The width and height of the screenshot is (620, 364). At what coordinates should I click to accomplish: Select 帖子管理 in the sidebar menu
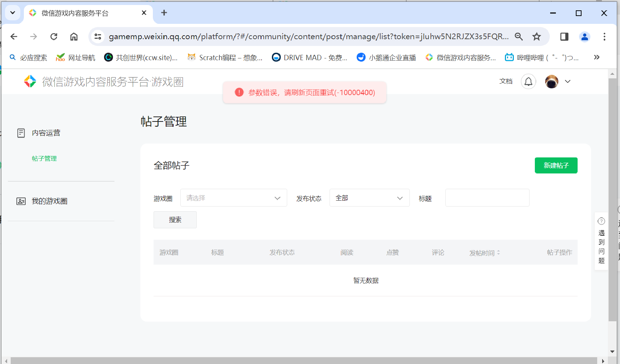44,158
